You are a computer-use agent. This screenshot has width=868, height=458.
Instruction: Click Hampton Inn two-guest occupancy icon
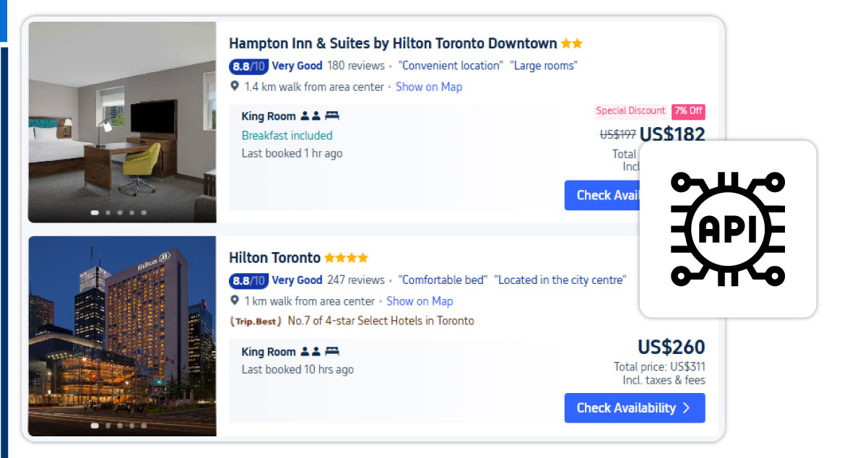coord(311,116)
